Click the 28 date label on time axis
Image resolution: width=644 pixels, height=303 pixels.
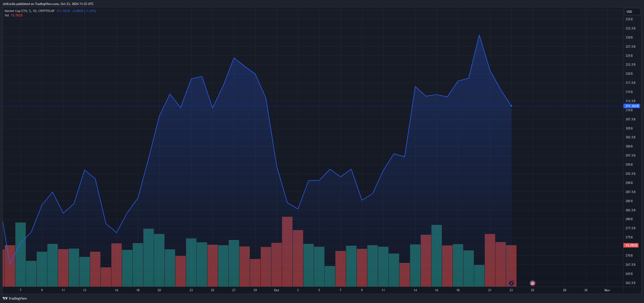[564, 290]
